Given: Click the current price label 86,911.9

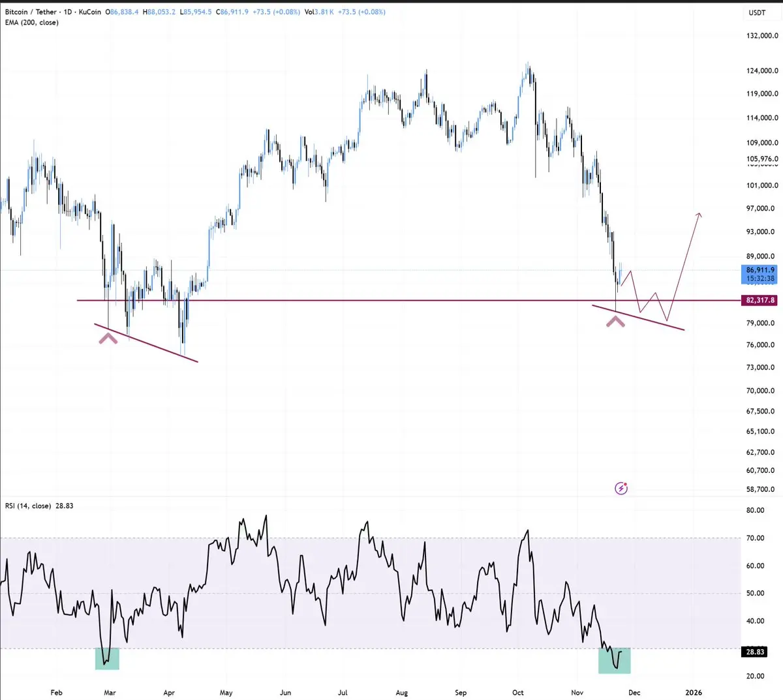Looking at the screenshot, I should 760,269.
